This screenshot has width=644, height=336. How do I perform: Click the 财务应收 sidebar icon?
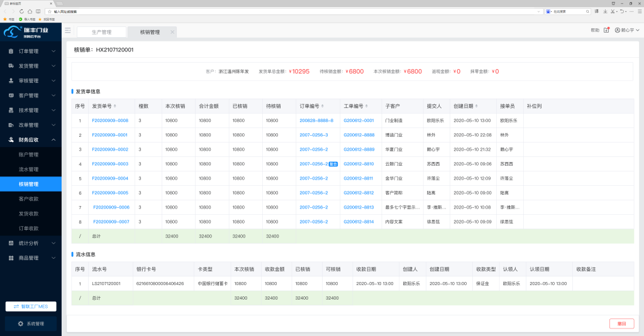pos(11,140)
